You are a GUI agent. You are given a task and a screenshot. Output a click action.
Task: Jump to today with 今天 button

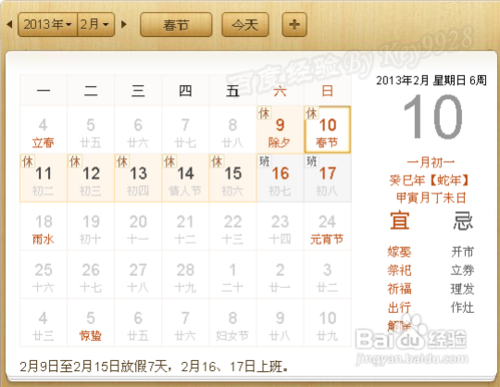(x=245, y=24)
